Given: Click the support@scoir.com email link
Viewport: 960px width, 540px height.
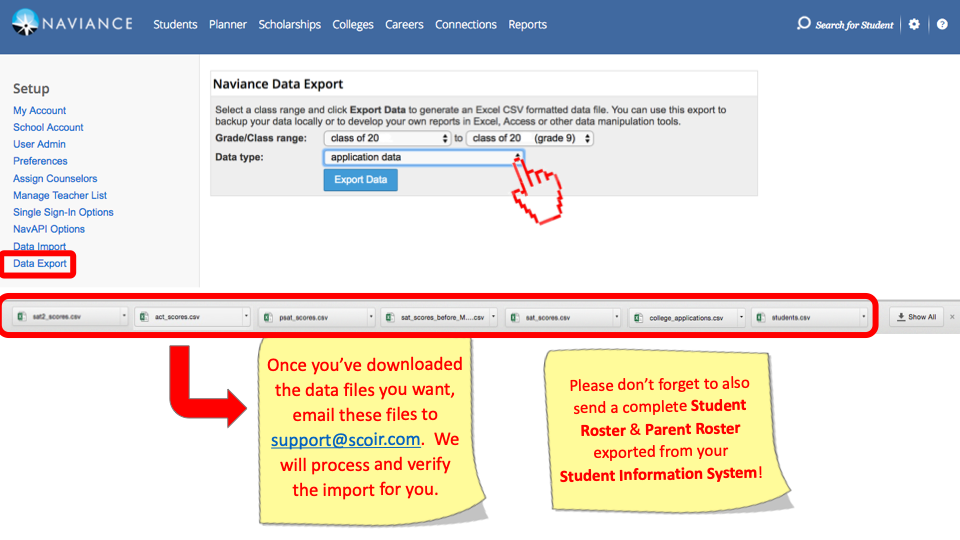Looking at the screenshot, I should tap(345, 440).
